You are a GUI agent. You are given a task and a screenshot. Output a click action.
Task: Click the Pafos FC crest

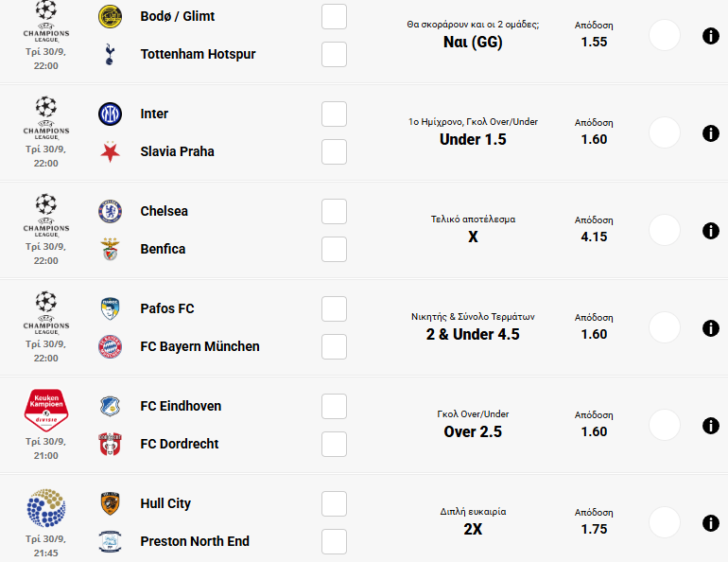click(111, 308)
